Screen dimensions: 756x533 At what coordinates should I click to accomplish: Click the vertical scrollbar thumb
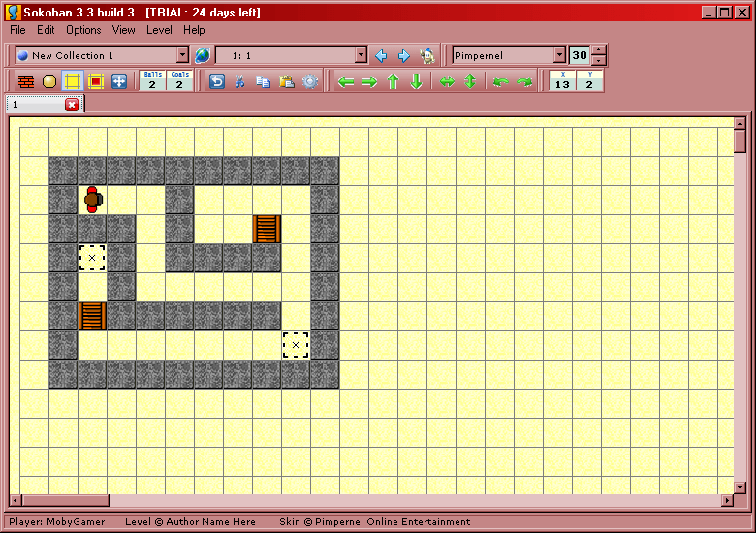pos(740,141)
